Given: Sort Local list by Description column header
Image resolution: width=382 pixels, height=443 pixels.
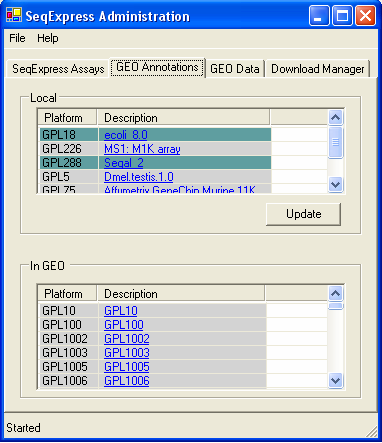Looking at the screenshot, I should 183,118.
